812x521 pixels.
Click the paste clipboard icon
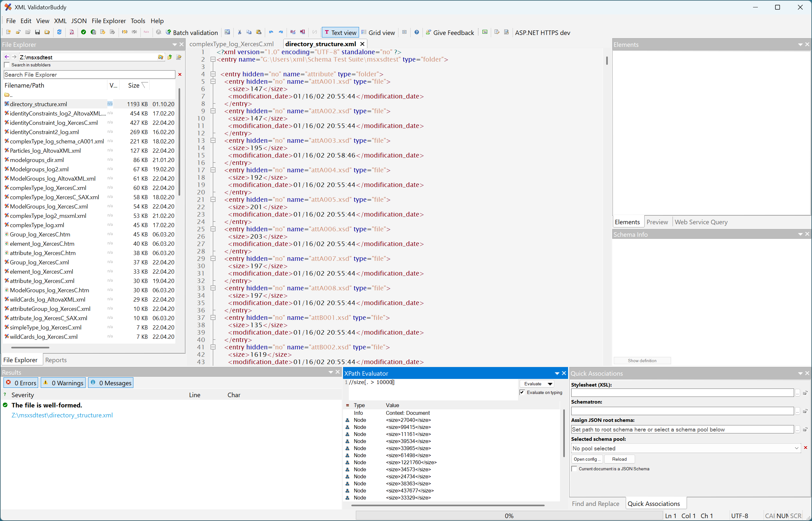click(259, 32)
